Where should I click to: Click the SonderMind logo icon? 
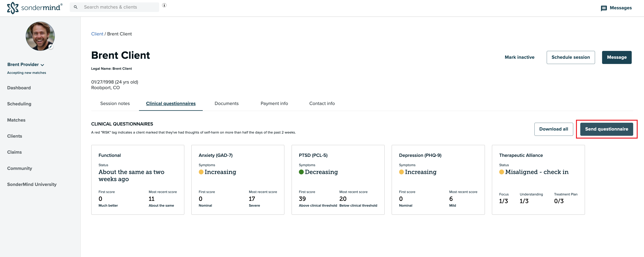point(12,8)
